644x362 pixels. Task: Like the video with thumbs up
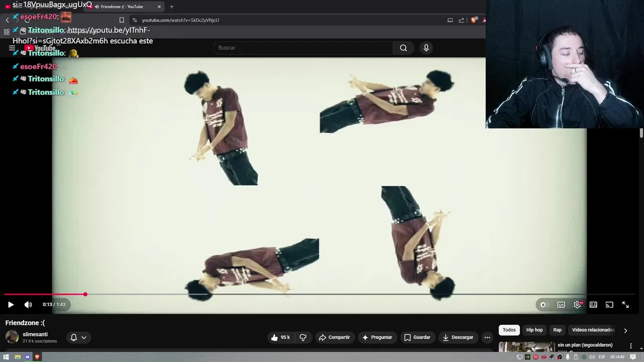click(280, 337)
